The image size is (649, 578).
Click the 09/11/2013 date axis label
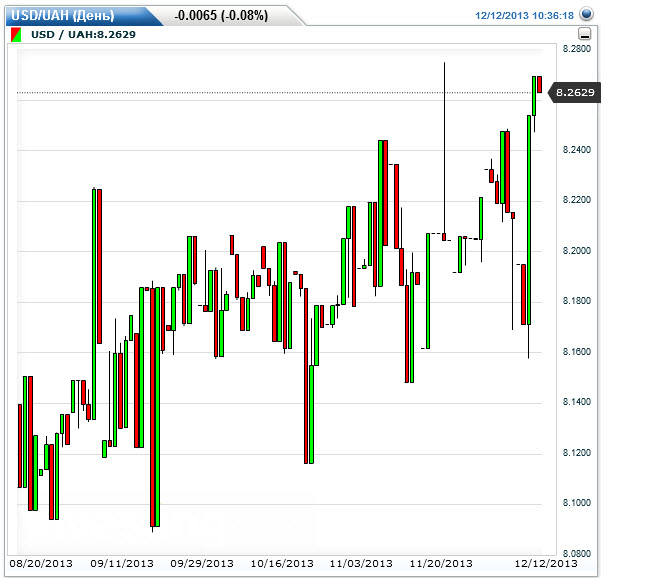pyautogui.click(x=122, y=564)
